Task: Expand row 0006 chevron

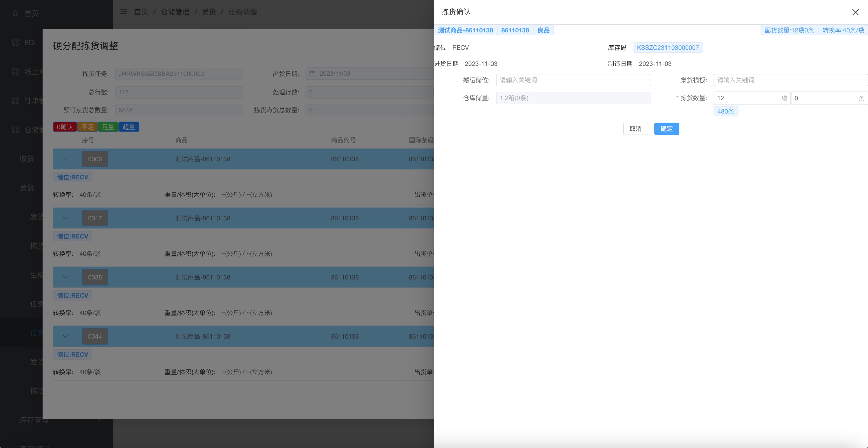Action: tap(65, 159)
